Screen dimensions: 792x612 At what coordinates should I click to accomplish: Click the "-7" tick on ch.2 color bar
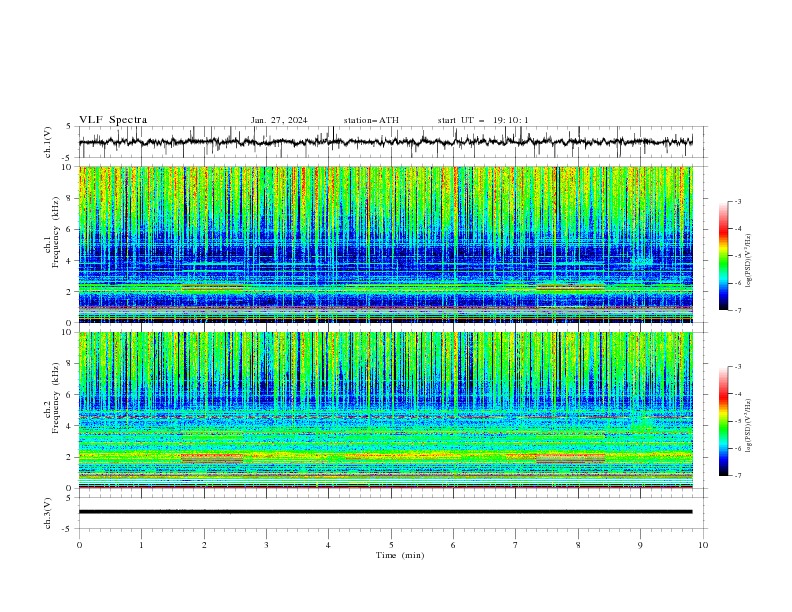[737, 475]
